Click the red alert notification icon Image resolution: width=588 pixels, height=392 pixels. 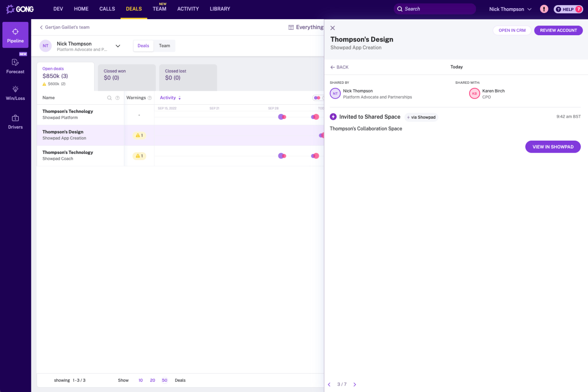544,9
